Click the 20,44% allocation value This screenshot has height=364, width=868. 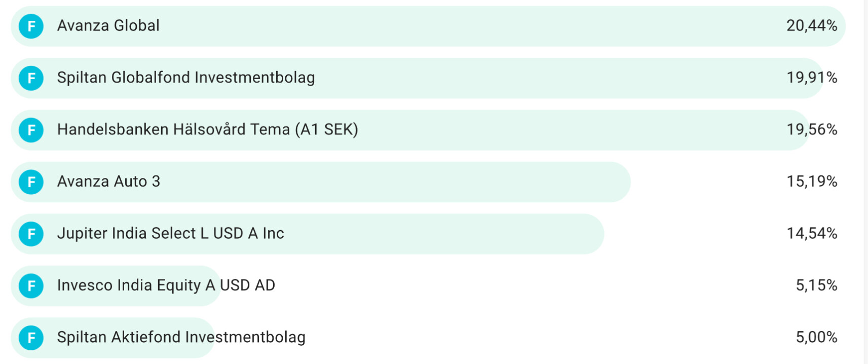(811, 26)
